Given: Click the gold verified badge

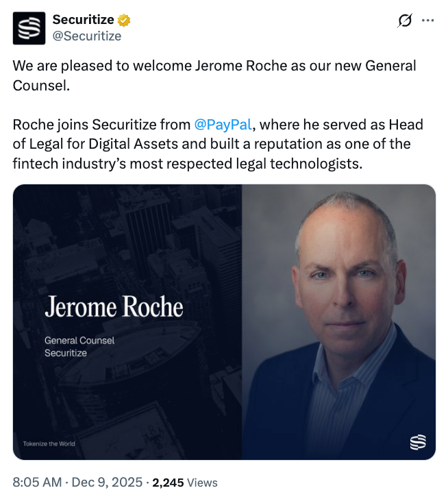Looking at the screenshot, I should point(124,21).
